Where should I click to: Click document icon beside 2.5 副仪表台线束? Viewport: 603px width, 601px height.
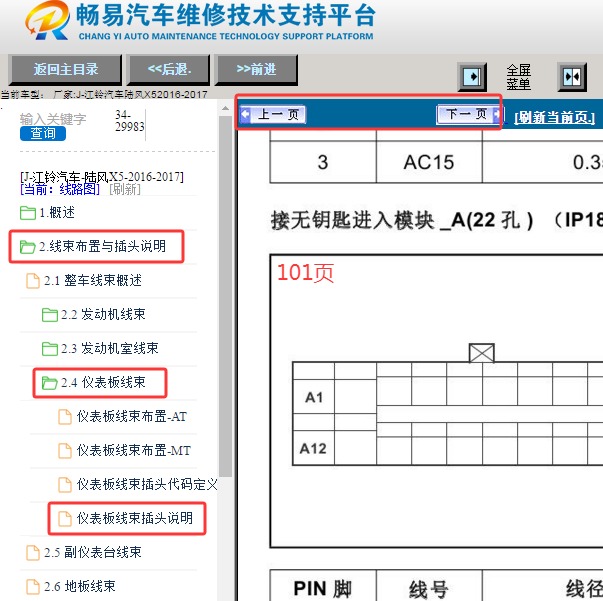click(33, 553)
